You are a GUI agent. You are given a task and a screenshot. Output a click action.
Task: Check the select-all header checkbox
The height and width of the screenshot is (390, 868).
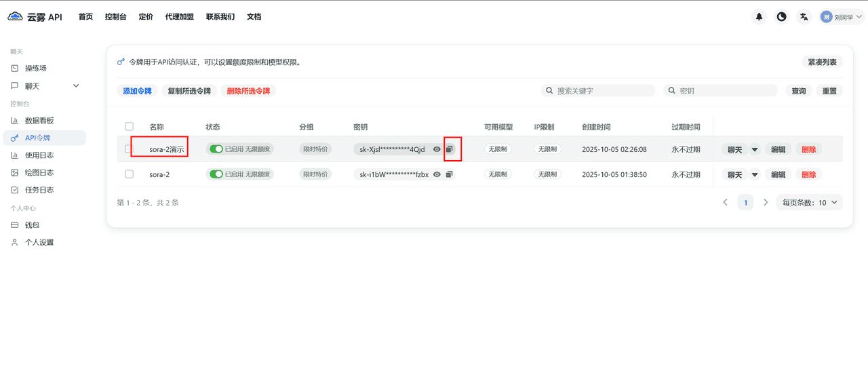point(130,126)
